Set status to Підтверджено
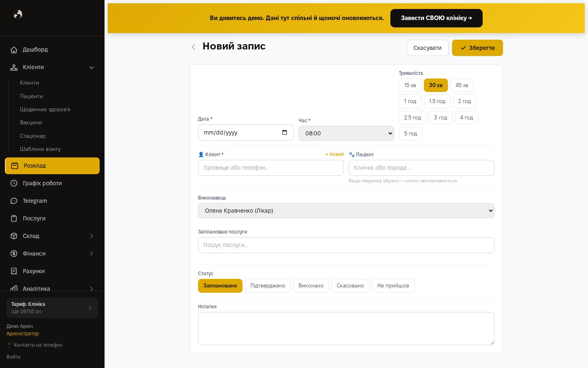Viewport: 588px width, 368px height. [x=268, y=286]
